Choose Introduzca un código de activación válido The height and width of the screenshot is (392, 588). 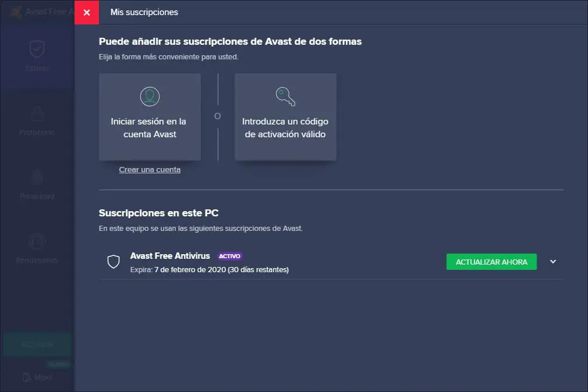tap(285, 117)
